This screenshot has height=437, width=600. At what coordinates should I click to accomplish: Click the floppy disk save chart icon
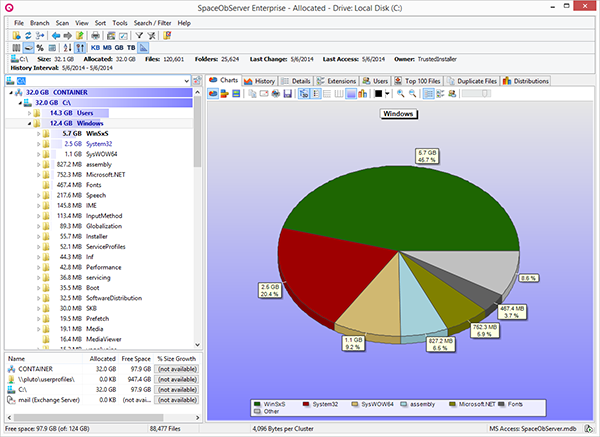(287, 93)
